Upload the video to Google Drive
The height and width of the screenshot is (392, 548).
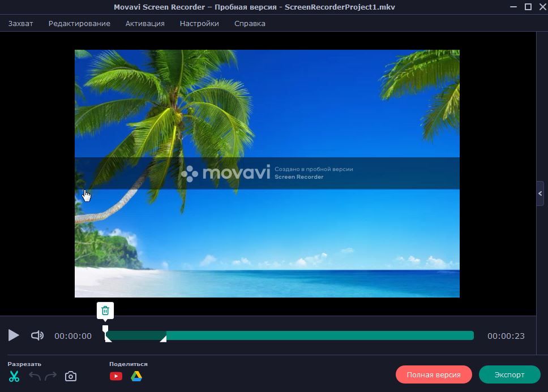pyautogui.click(x=136, y=376)
